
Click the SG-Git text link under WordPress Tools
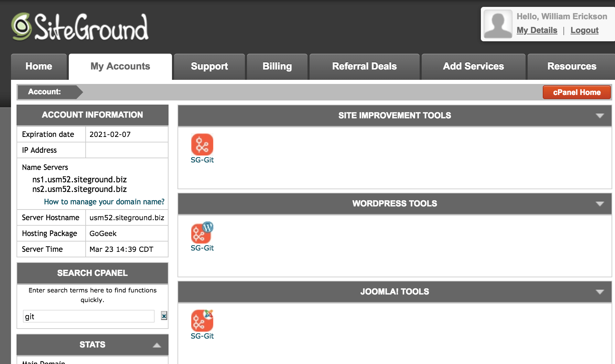(202, 248)
